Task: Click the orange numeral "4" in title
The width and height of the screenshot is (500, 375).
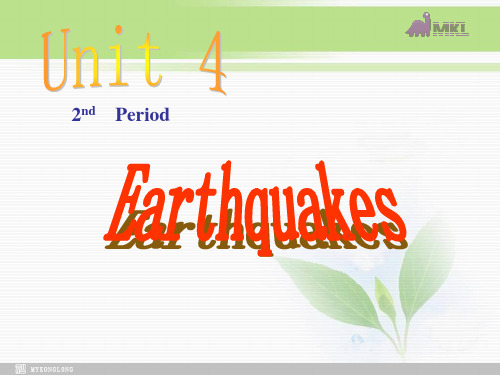Action: point(213,62)
